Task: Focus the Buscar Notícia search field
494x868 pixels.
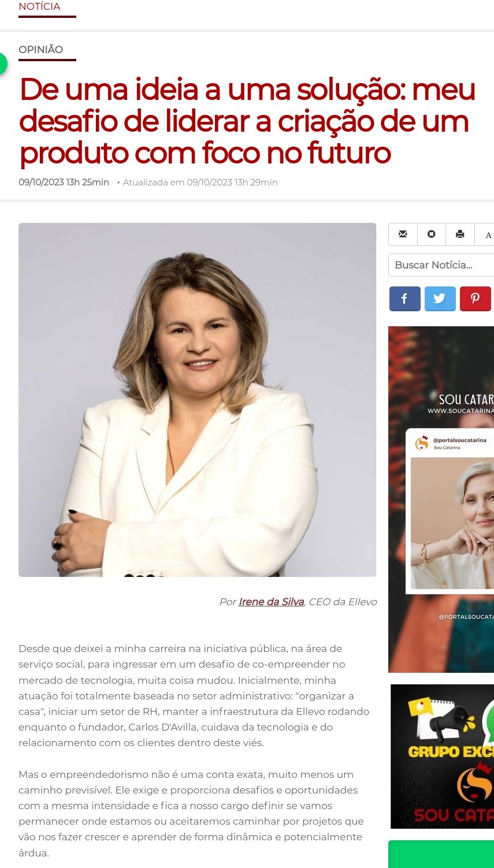Action: (441, 265)
